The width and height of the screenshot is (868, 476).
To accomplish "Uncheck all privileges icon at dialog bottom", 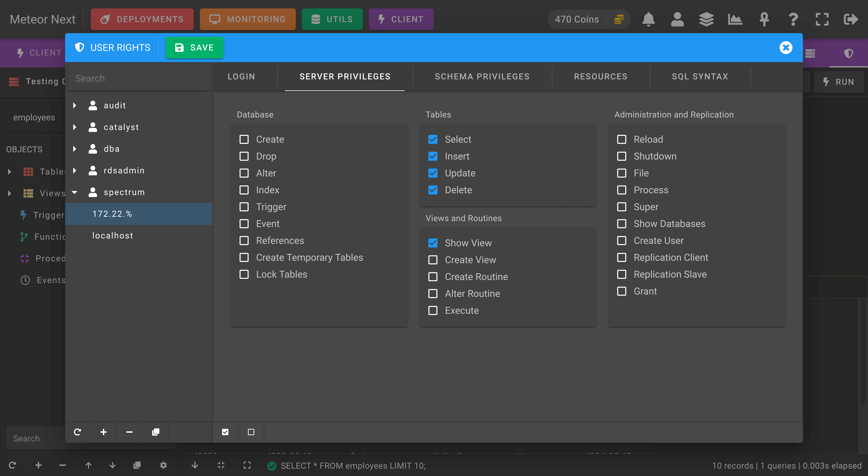I will tap(251, 432).
